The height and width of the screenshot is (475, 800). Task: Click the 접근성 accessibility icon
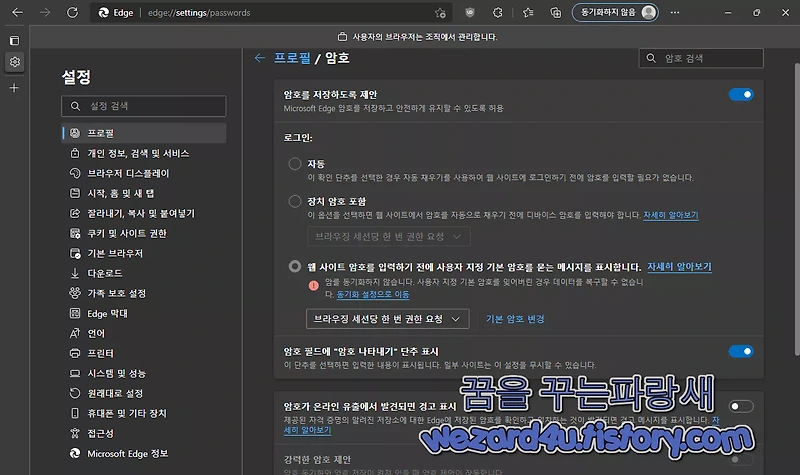tap(75, 433)
